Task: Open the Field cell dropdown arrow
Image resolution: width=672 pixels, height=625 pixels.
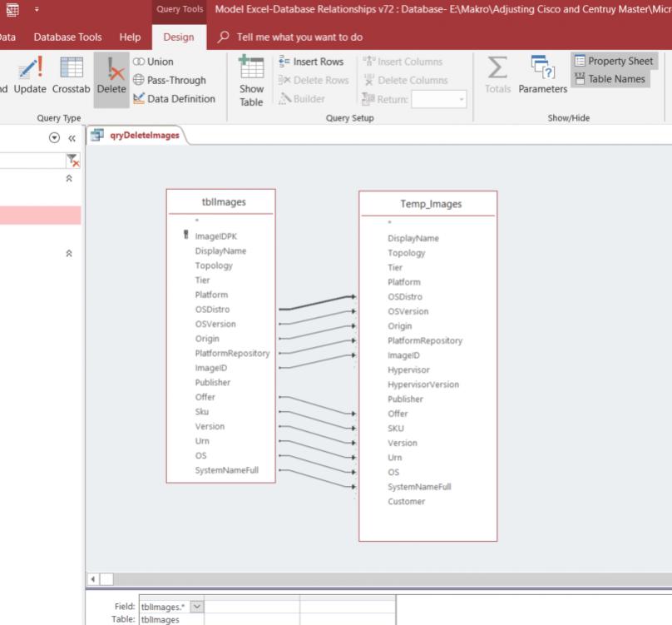Action: pyautogui.click(x=197, y=608)
